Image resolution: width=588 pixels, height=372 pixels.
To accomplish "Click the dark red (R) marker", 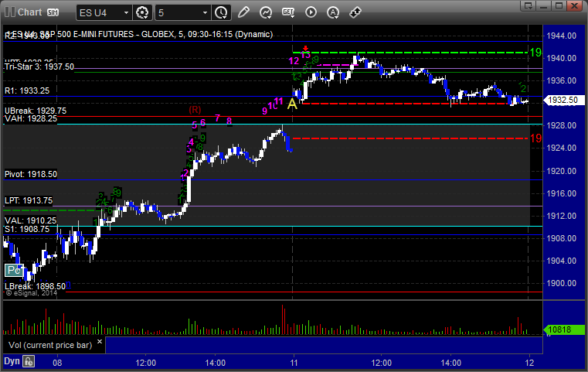I will coord(195,110).
